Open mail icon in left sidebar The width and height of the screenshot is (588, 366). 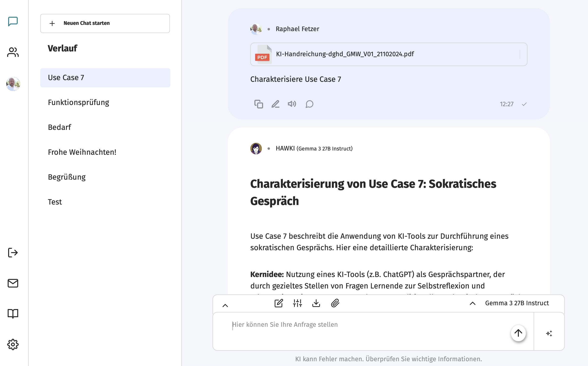(13, 283)
